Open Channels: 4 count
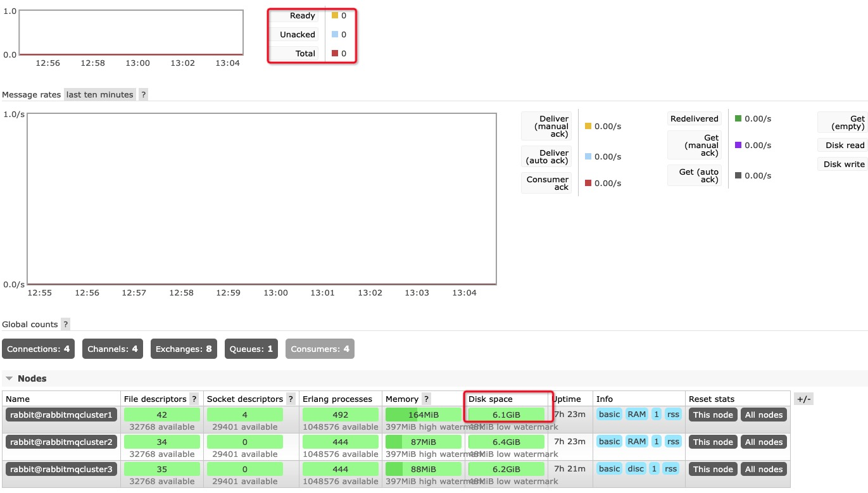 112,349
